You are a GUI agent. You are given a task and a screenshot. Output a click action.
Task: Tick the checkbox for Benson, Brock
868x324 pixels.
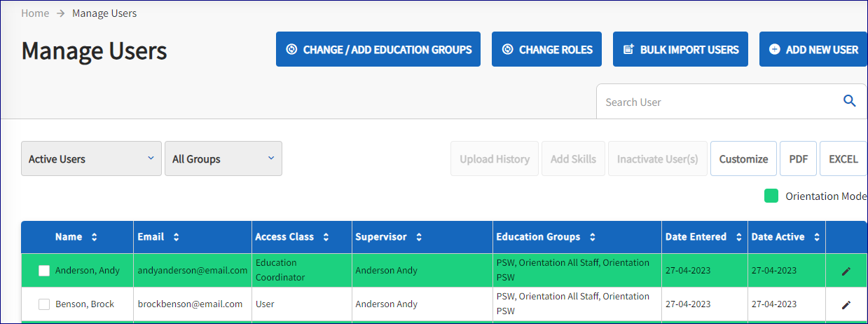[x=44, y=304]
